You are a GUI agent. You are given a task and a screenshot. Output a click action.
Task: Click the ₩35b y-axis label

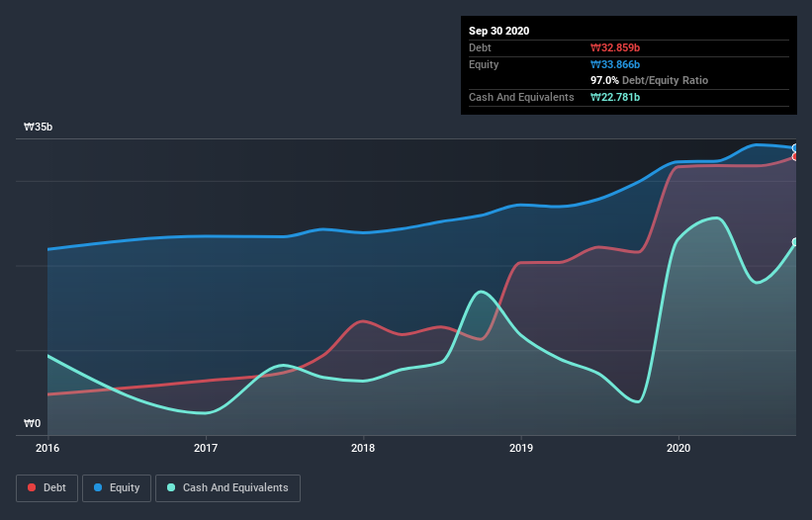point(38,128)
